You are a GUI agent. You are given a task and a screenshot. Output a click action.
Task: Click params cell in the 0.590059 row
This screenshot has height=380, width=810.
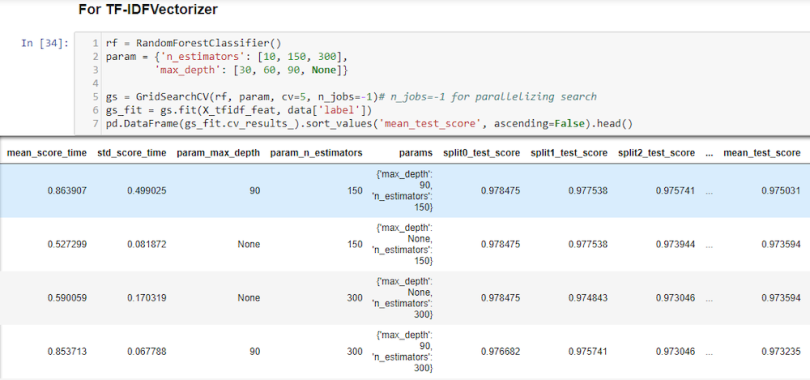click(402, 298)
